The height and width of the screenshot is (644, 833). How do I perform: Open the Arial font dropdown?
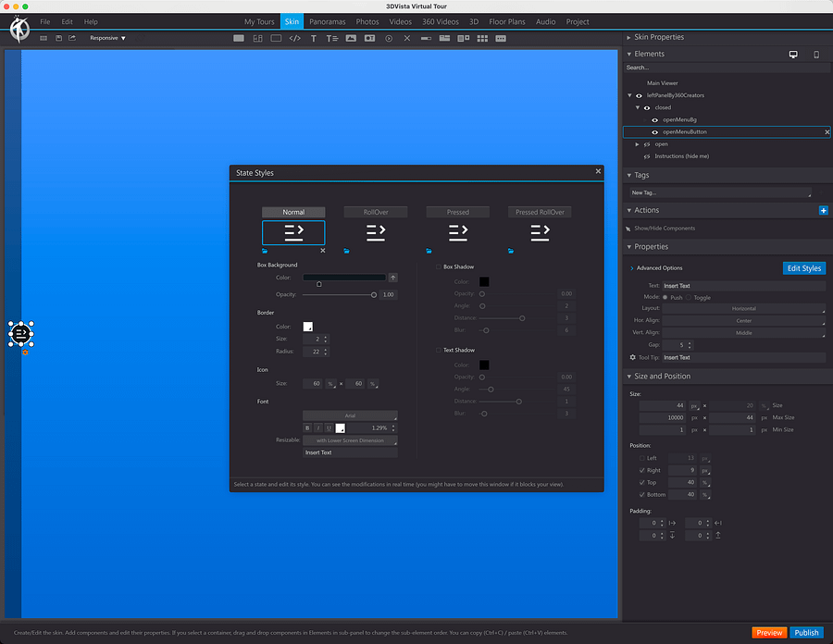[x=350, y=415]
